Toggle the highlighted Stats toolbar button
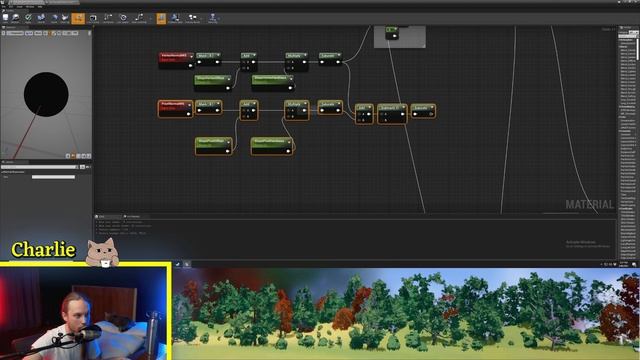The image size is (640, 360). pyautogui.click(x=161, y=18)
